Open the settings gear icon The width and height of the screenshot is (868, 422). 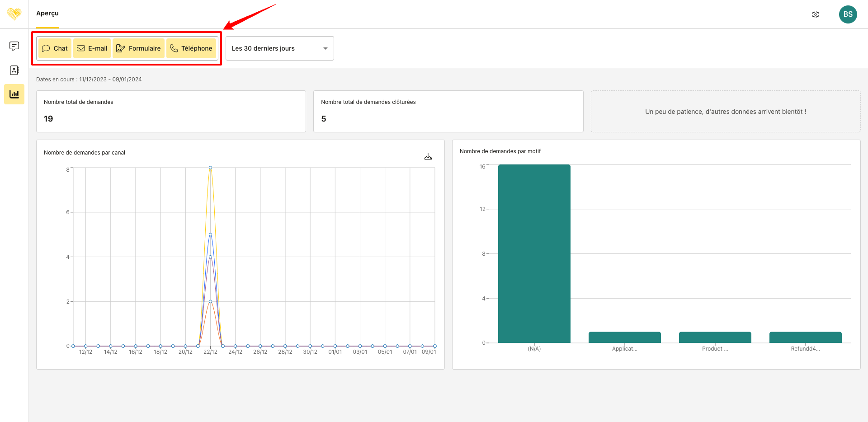coord(815,14)
